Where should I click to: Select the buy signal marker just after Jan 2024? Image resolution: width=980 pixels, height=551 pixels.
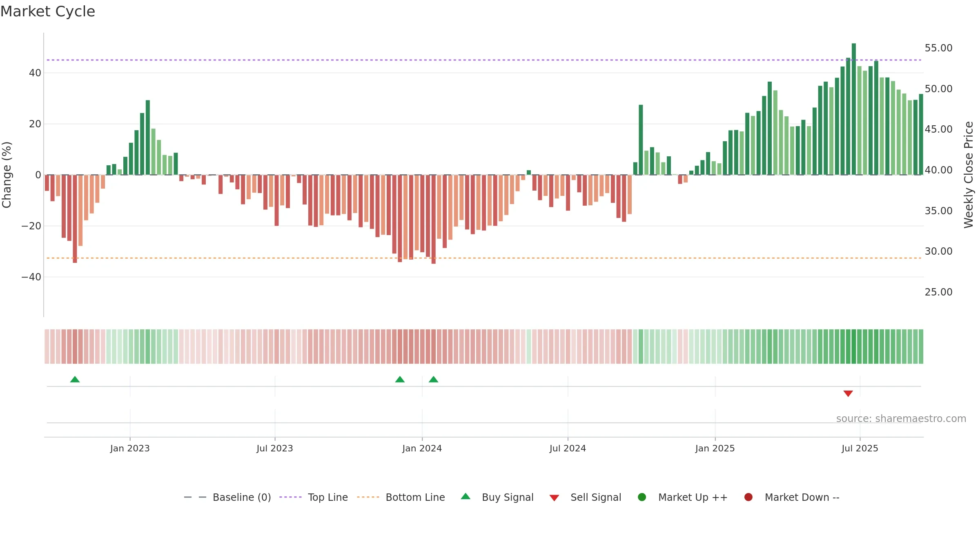(x=434, y=380)
